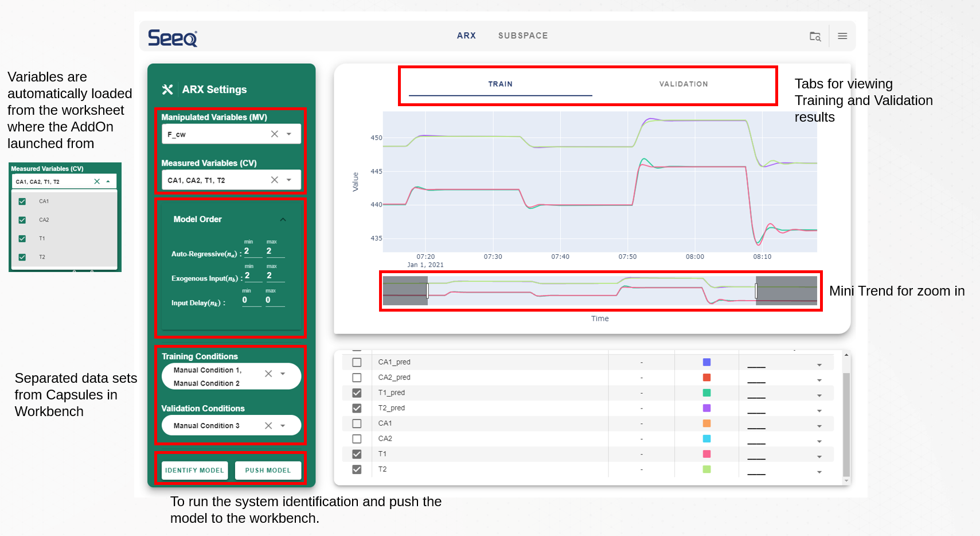Check the CA2 signal checkbox

click(357, 438)
